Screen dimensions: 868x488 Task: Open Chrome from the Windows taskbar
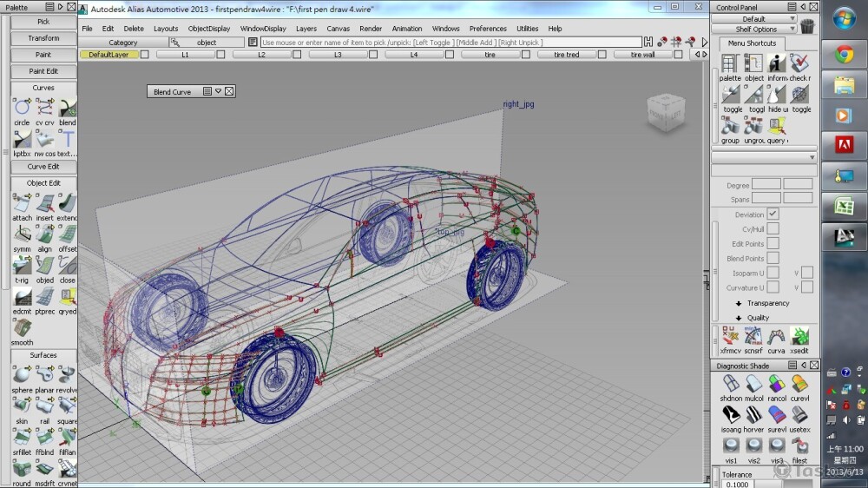(x=844, y=54)
